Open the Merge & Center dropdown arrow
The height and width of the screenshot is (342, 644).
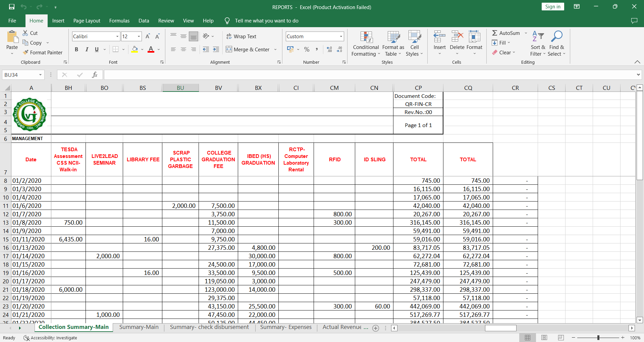click(275, 49)
